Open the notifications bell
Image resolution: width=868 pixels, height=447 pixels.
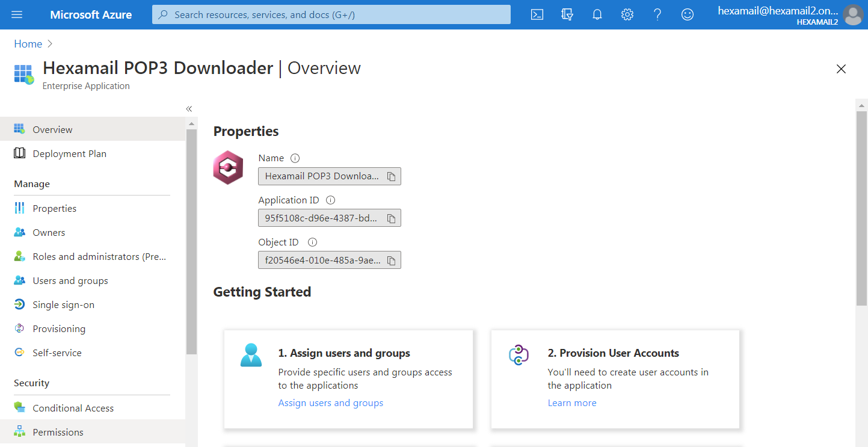tap(597, 14)
